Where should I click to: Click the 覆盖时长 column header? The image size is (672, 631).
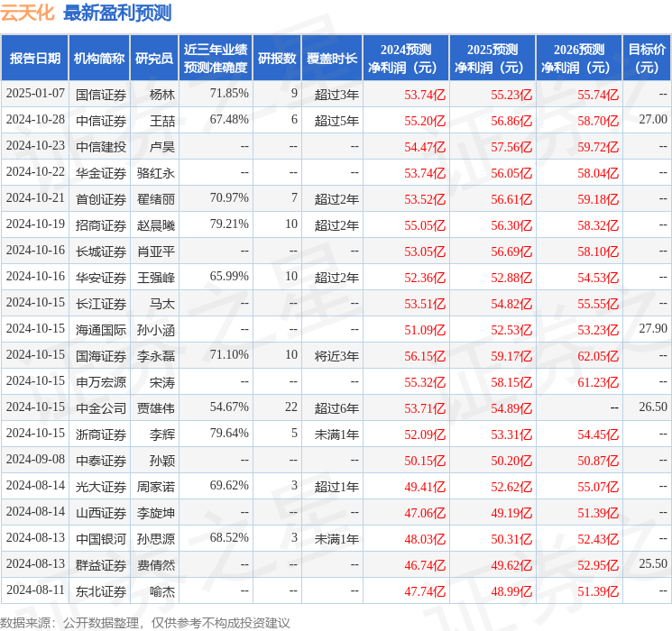(x=332, y=59)
